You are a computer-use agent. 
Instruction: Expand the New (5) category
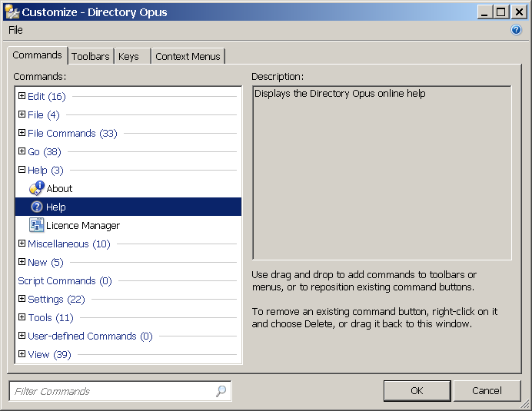tap(22, 261)
